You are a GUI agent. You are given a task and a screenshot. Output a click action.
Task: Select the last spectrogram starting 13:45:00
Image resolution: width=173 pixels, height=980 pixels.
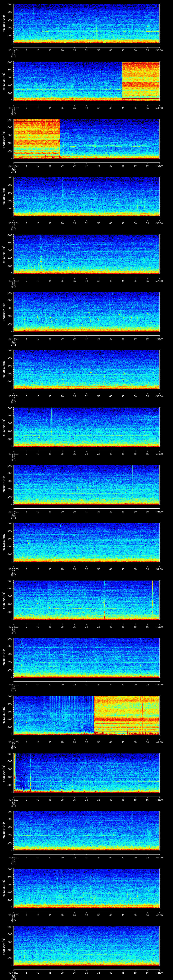click(x=87, y=946)
